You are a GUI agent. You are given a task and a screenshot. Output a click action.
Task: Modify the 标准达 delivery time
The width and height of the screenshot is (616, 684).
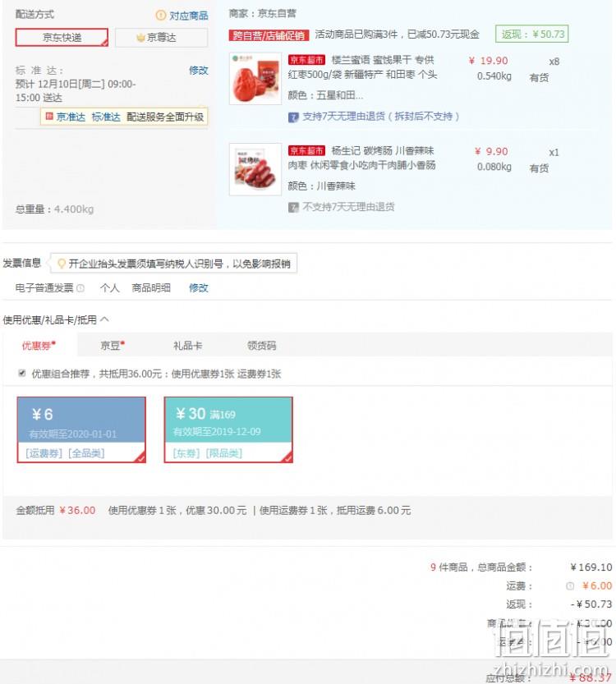pos(199,71)
